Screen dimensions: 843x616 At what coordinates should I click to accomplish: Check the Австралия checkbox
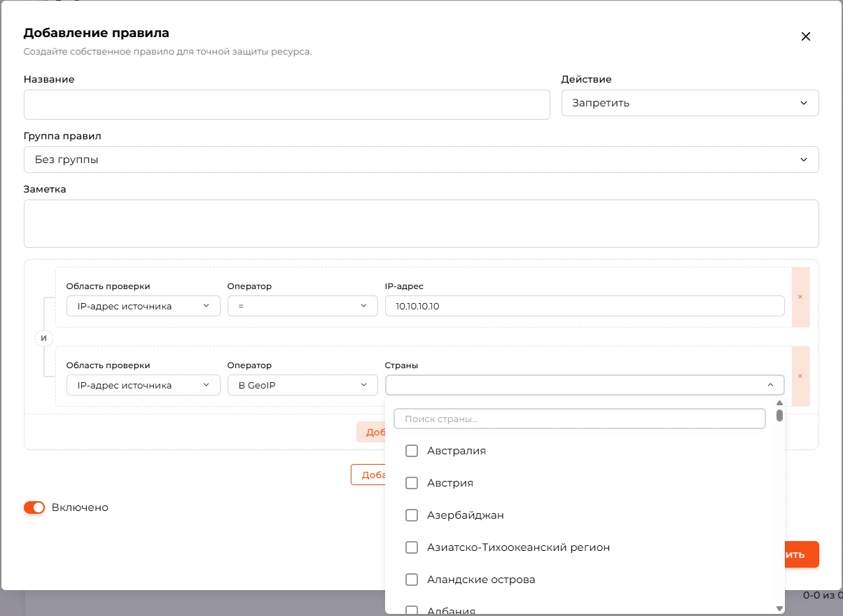[x=412, y=451]
